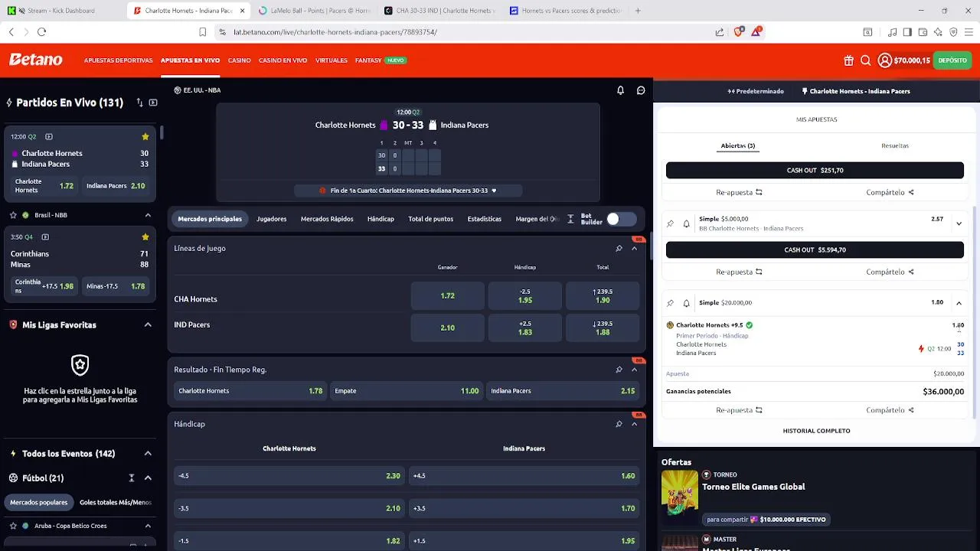
Task: Click Cash Out $5.594,70 button
Action: (815, 249)
